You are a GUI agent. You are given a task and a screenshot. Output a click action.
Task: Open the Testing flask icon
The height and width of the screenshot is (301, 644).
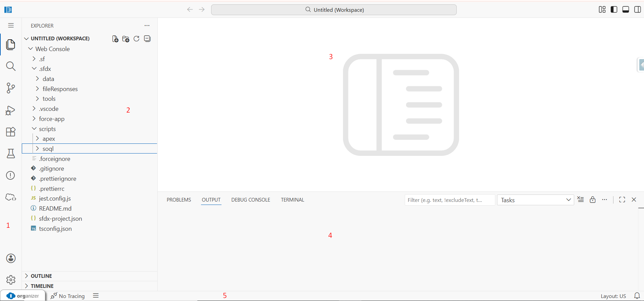pos(11,154)
